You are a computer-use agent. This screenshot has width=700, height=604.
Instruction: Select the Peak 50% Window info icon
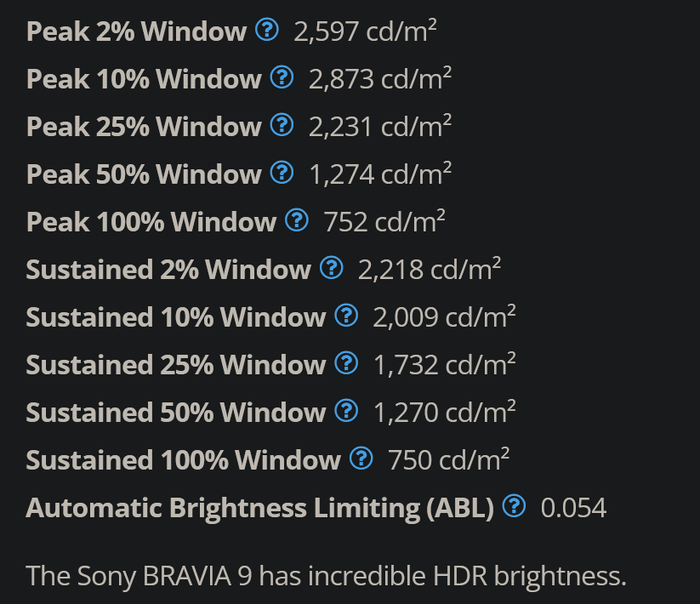pyautogui.click(x=280, y=172)
